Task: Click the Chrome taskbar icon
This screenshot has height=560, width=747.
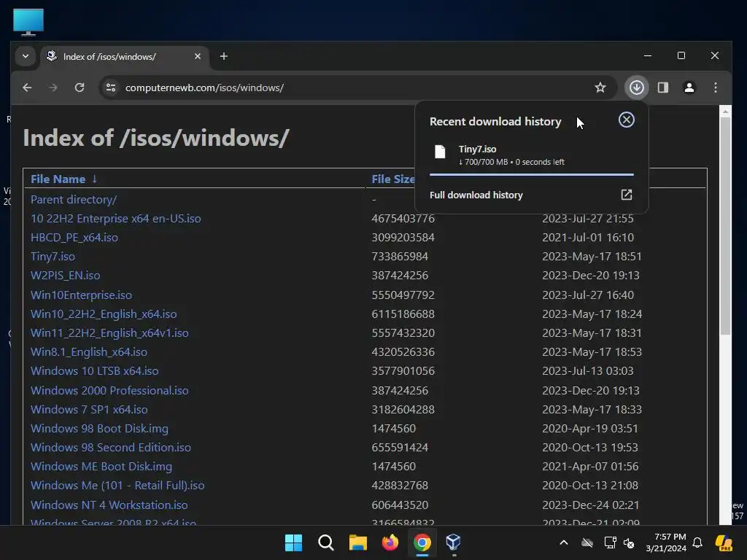Action: click(422, 542)
